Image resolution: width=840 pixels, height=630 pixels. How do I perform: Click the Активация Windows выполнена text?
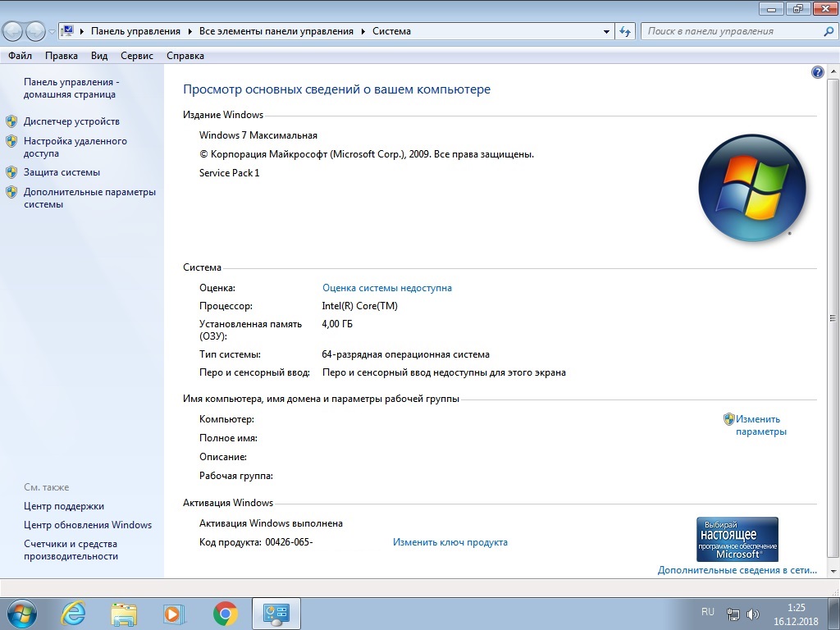[271, 523]
